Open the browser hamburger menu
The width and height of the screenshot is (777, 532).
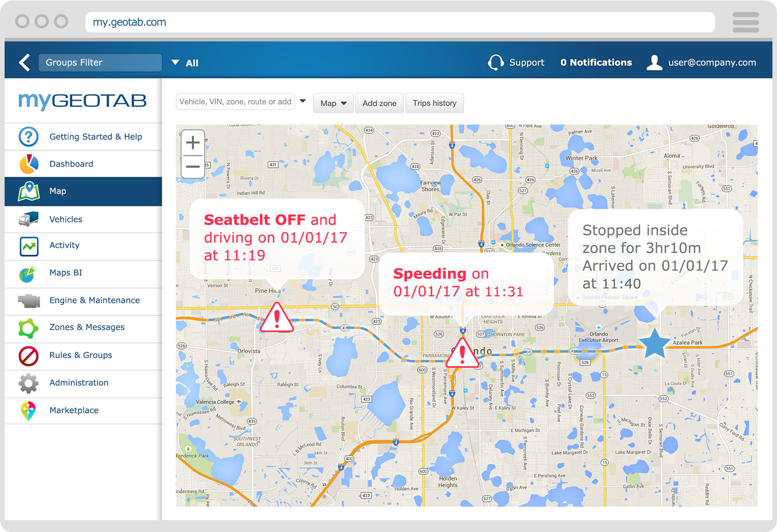746,22
